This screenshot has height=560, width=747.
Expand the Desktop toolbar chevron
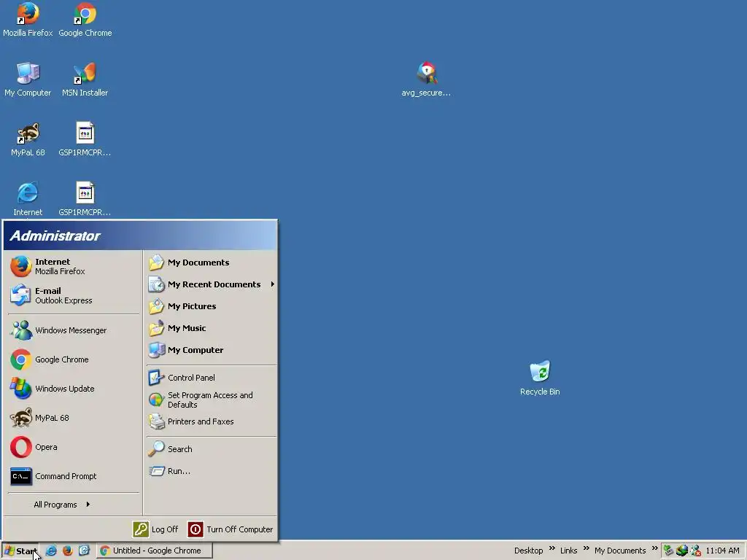(x=551, y=548)
